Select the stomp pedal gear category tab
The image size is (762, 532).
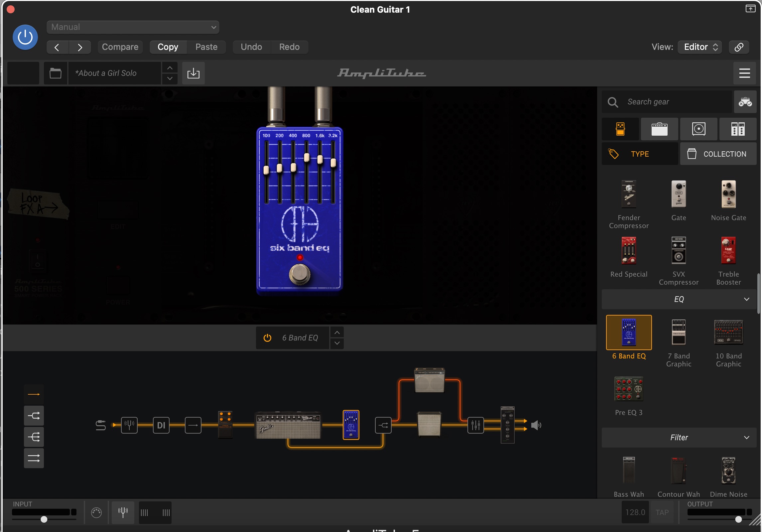click(x=620, y=129)
